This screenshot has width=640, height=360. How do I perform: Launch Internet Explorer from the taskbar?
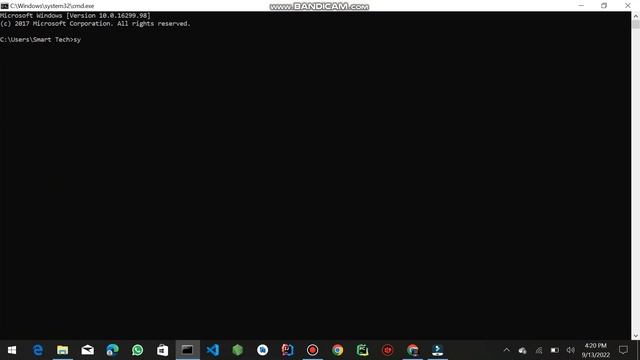click(38, 350)
